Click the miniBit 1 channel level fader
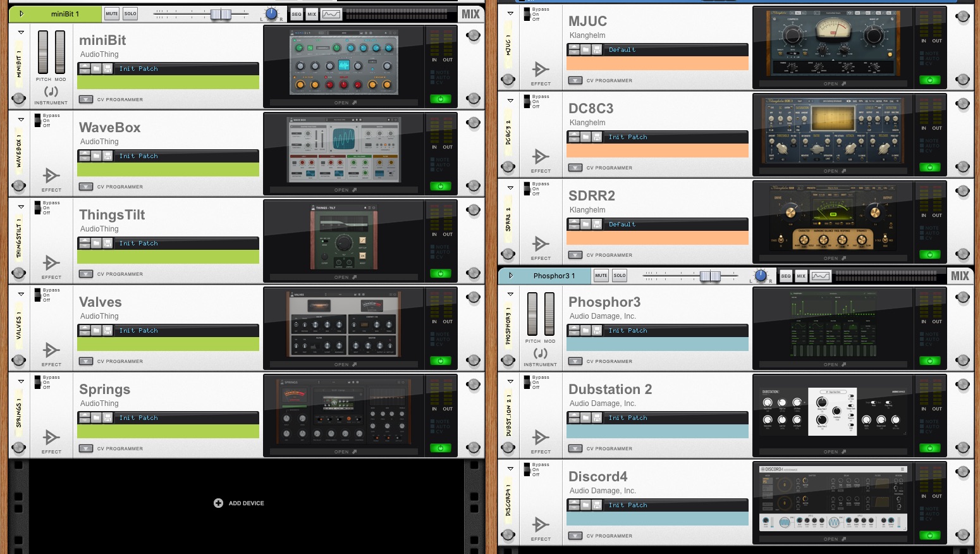 click(221, 14)
